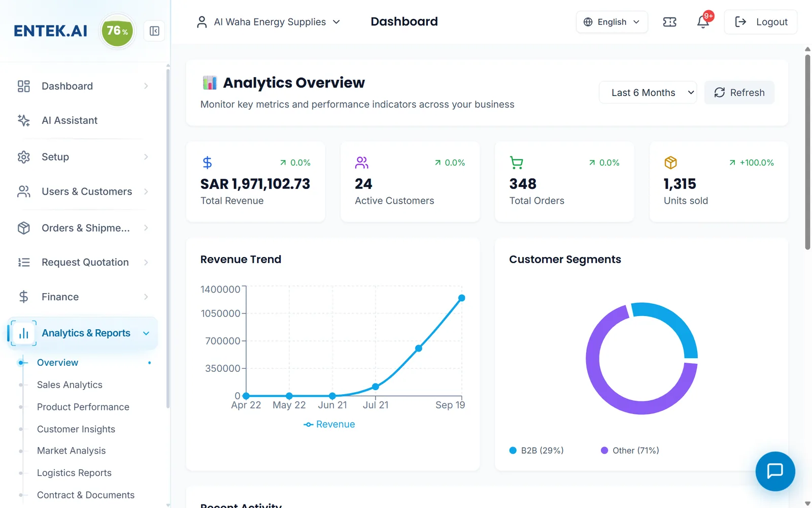Click the Finance dollar icon
Viewport: 812px width, 508px height.
pyautogui.click(x=24, y=297)
